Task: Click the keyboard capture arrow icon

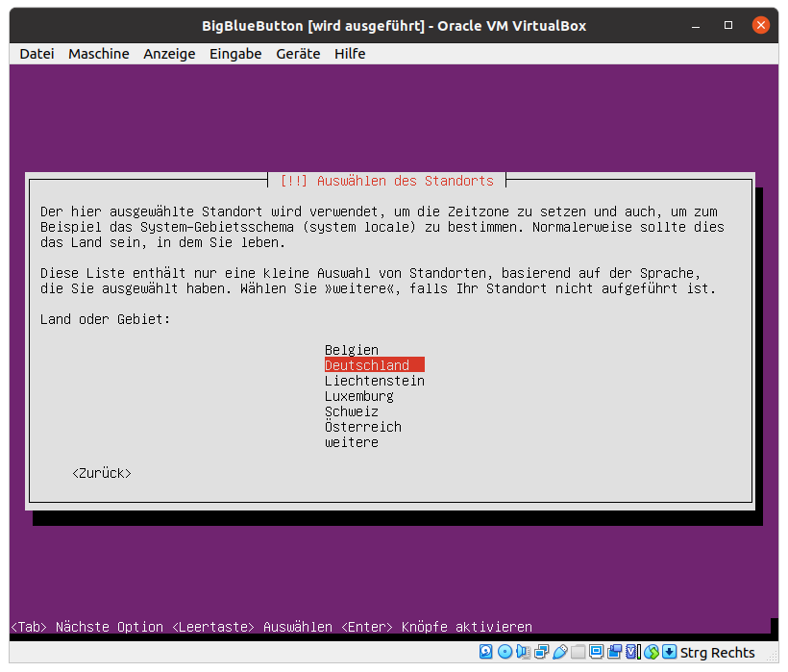Action: (x=670, y=652)
